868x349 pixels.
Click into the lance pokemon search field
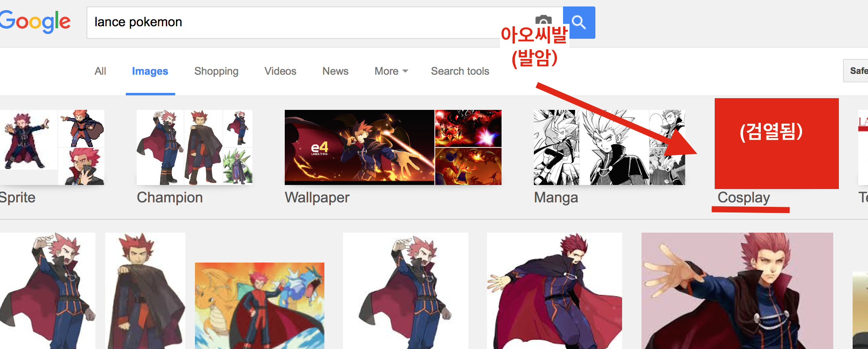click(307, 22)
